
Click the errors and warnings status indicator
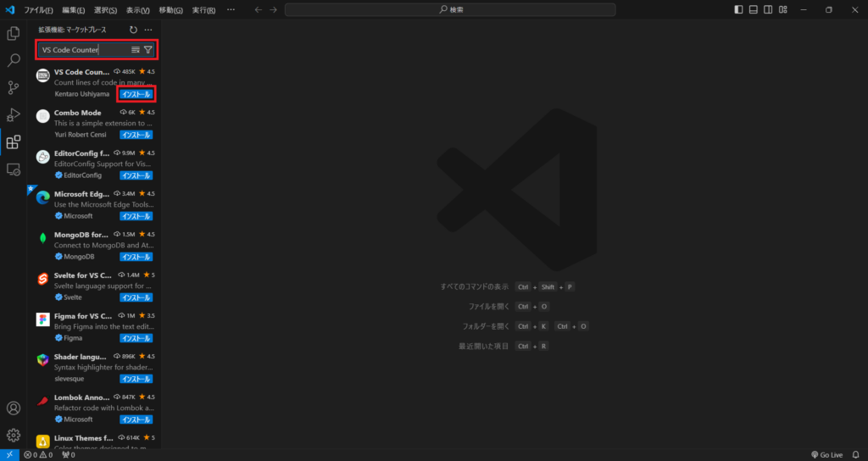point(38,455)
